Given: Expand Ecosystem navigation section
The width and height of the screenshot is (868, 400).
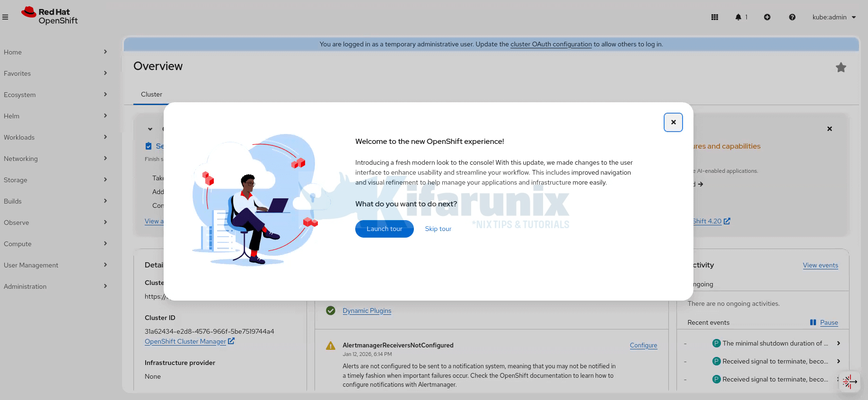Looking at the screenshot, I should click(x=56, y=95).
